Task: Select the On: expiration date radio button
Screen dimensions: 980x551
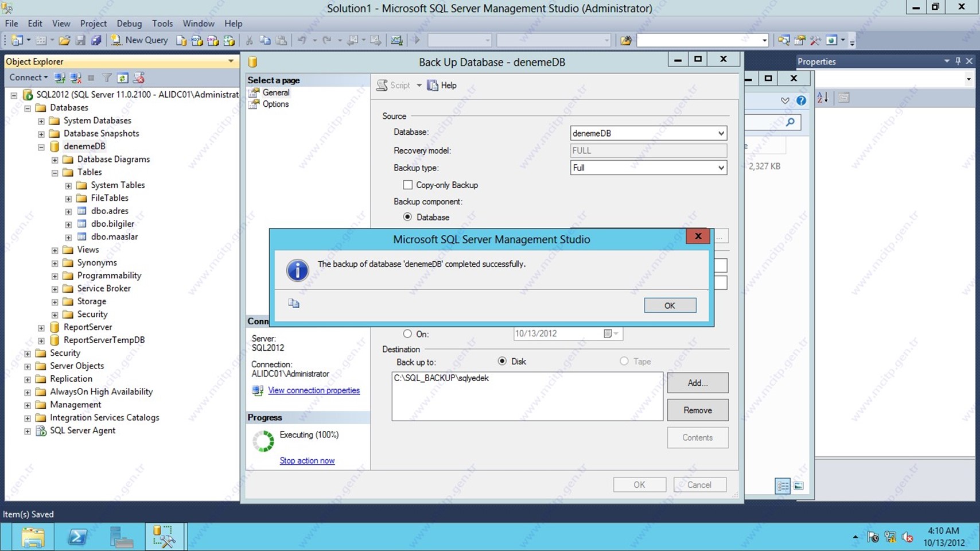Action: pyautogui.click(x=407, y=333)
